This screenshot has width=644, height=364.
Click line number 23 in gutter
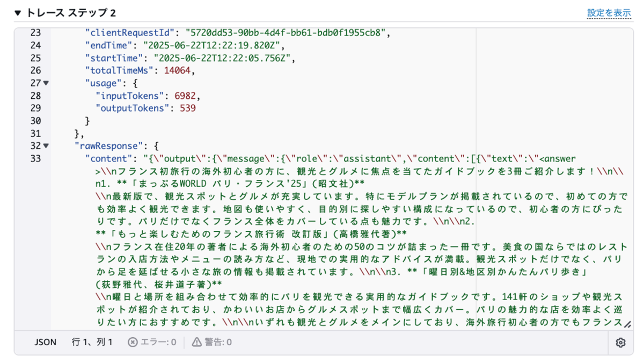tap(35, 33)
